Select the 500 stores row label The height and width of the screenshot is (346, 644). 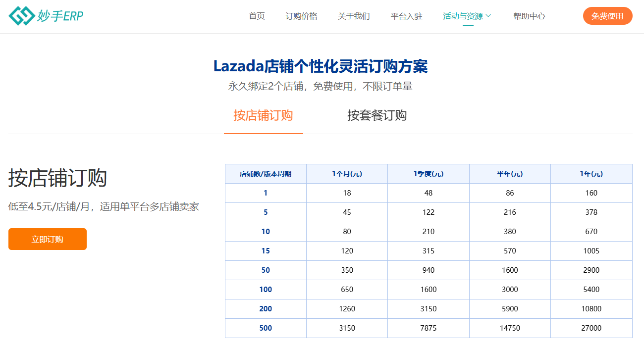(x=266, y=328)
